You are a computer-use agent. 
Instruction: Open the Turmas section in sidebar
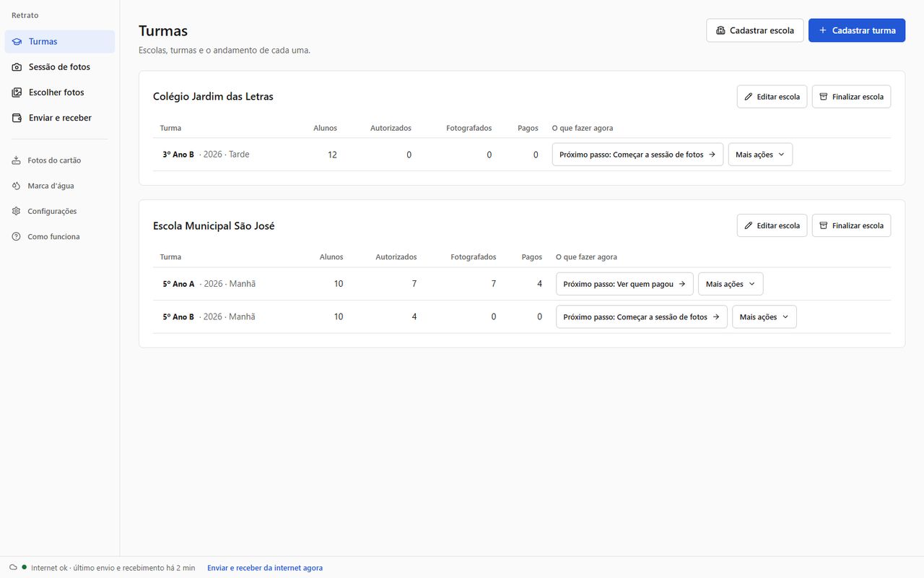[x=60, y=41]
